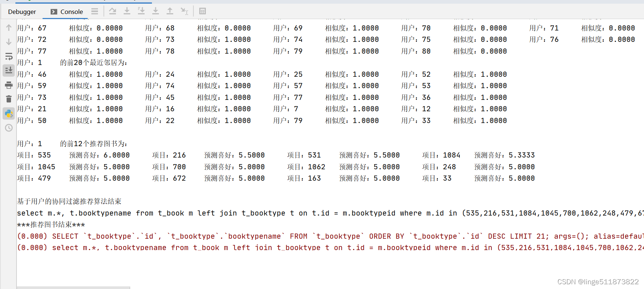
Task: Click text '预测喜好: 6.0000'
Action: (x=99, y=155)
